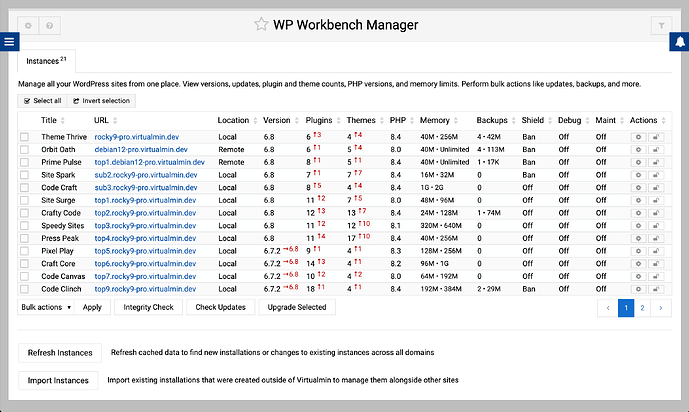Run the Integrity Check

(149, 307)
